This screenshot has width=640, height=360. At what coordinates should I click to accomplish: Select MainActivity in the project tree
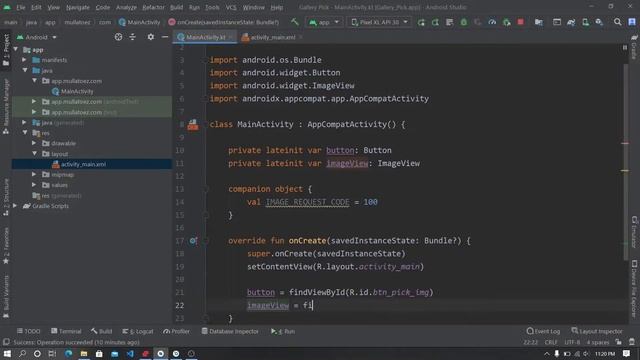coord(73,91)
